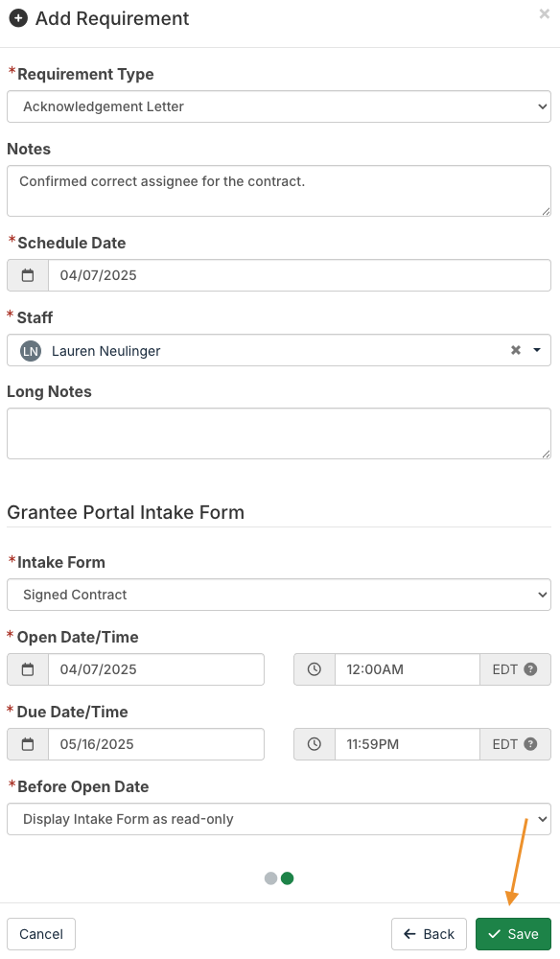Click the Long Notes text area
This screenshot has width=560, height=959.
pyautogui.click(x=279, y=433)
